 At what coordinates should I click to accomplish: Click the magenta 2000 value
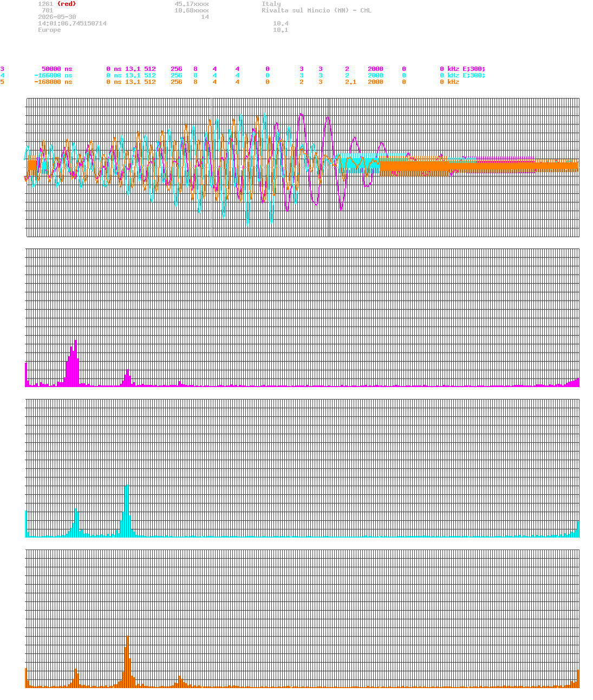(375, 69)
